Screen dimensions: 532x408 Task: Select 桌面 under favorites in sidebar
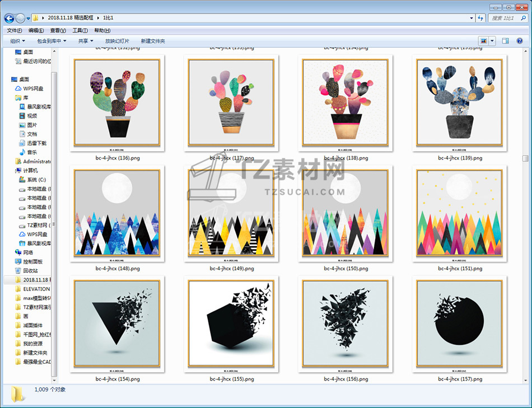[24, 52]
